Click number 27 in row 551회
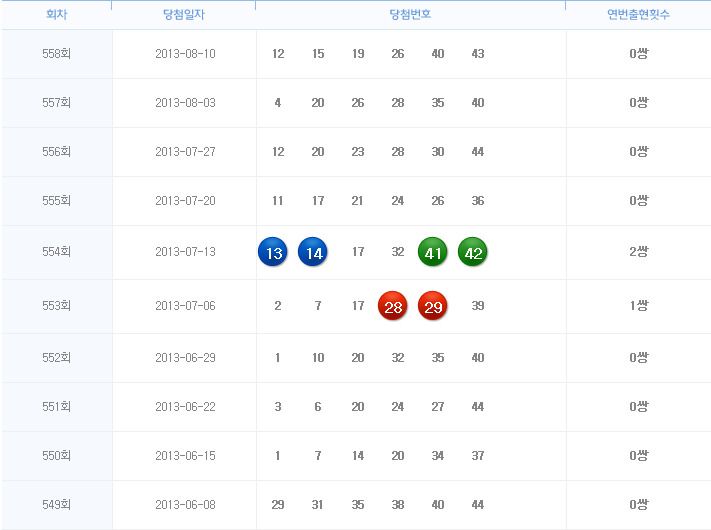The width and height of the screenshot is (711, 530). pos(438,407)
